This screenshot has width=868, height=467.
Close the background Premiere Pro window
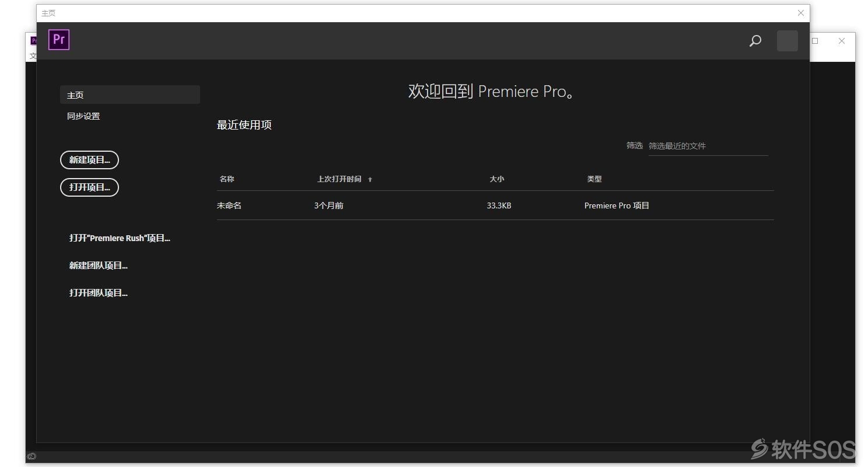(842, 41)
